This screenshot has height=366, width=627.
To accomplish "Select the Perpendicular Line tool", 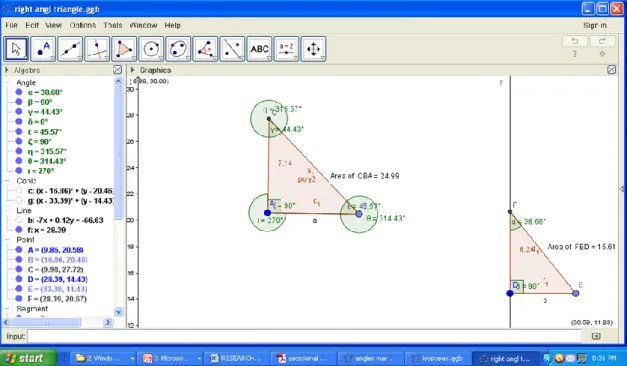I will 97,49.
